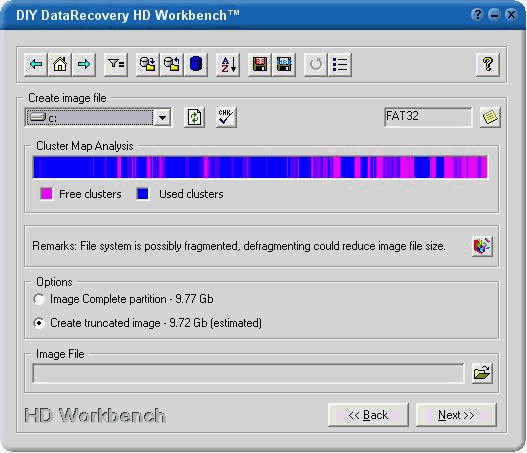Go to the Home screen icon

60,64
